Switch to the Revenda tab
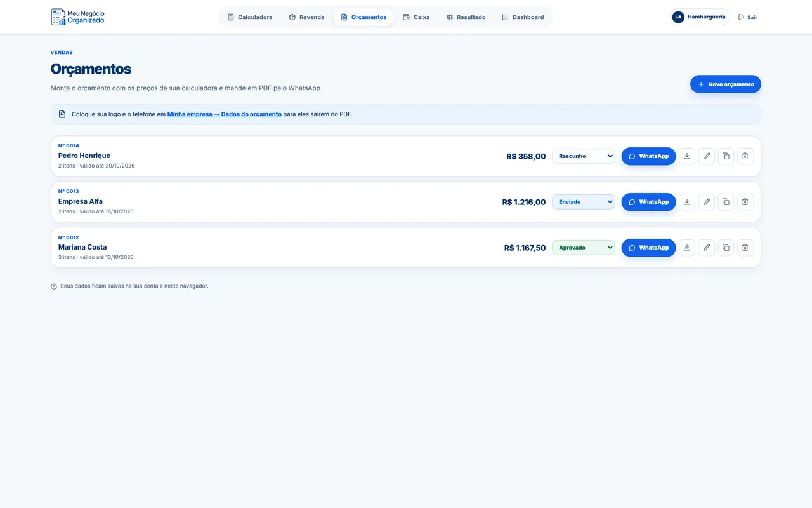 (x=306, y=17)
